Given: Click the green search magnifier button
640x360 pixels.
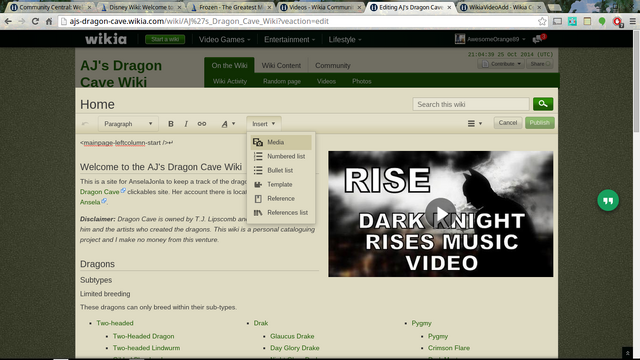Looking at the screenshot, I should [543, 104].
